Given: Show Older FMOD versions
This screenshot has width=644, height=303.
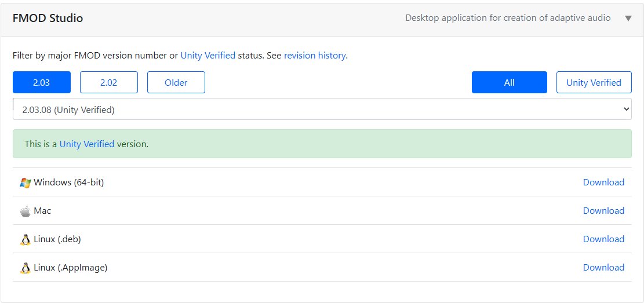Looking at the screenshot, I should click(x=176, y=82).
